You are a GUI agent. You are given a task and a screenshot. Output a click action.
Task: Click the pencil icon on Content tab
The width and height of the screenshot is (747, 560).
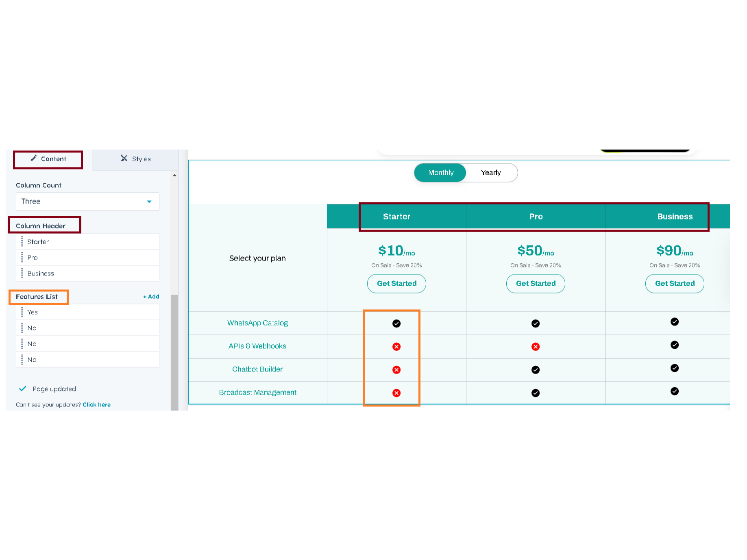(x=34, y=158)
